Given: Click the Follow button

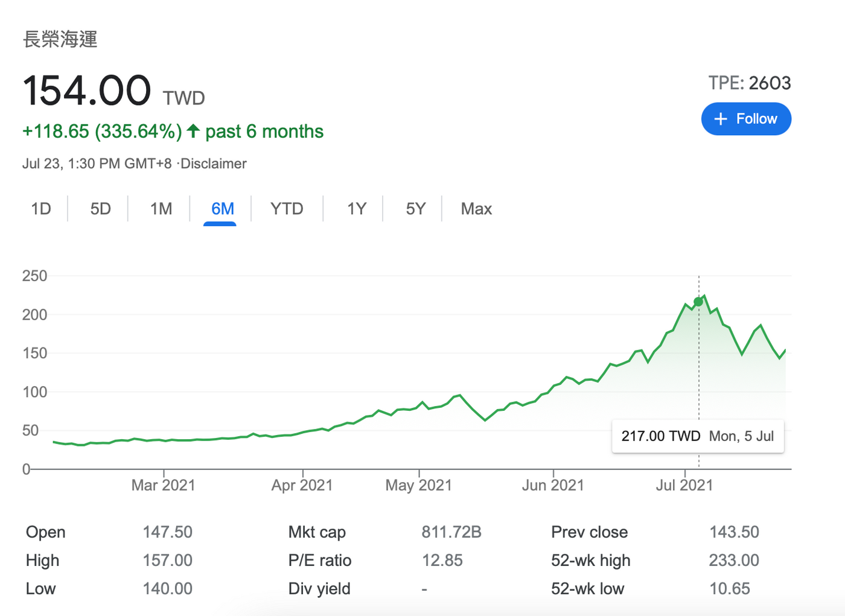Looking at the screenshot, I should tap(746, 119).
